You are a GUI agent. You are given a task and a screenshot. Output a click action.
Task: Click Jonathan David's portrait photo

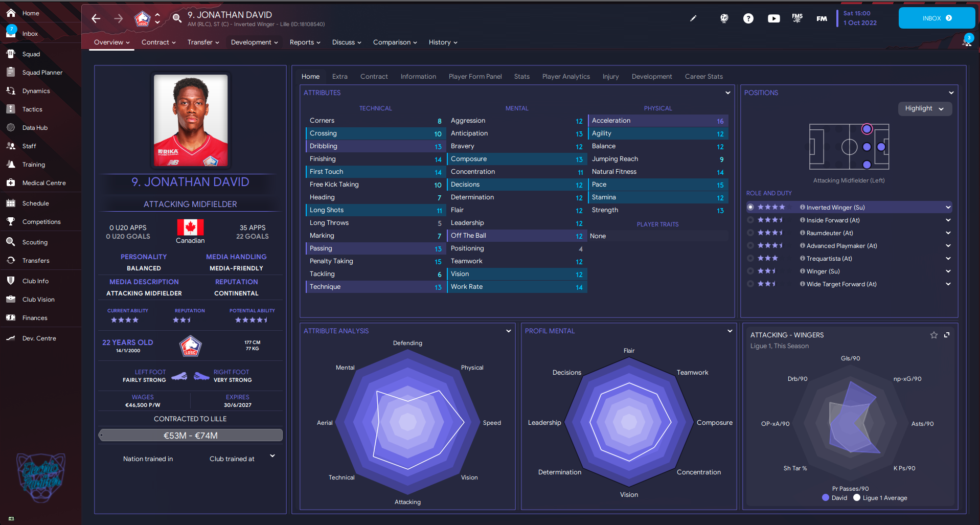point(191,120)
